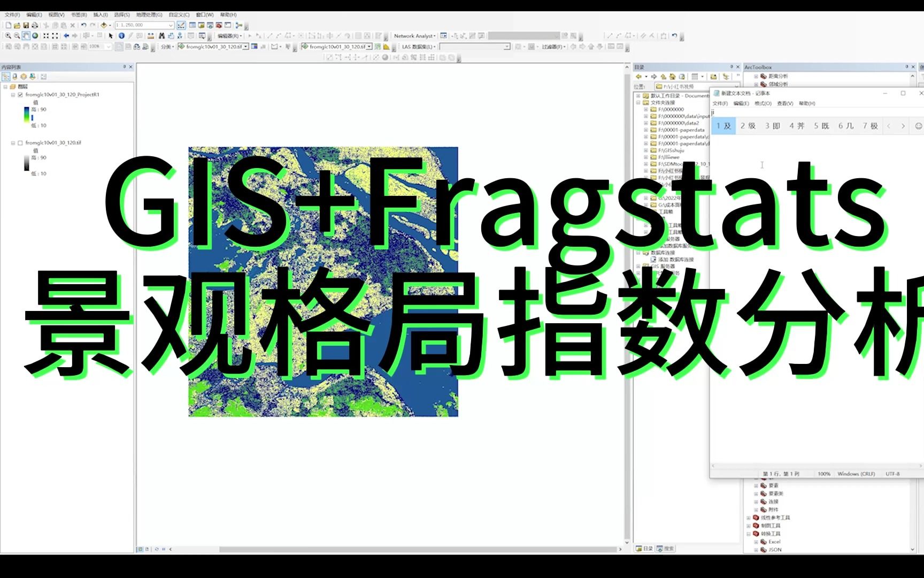Screen dimensions: 924x578
Task: Select the Identify tool
Action: 121,35
